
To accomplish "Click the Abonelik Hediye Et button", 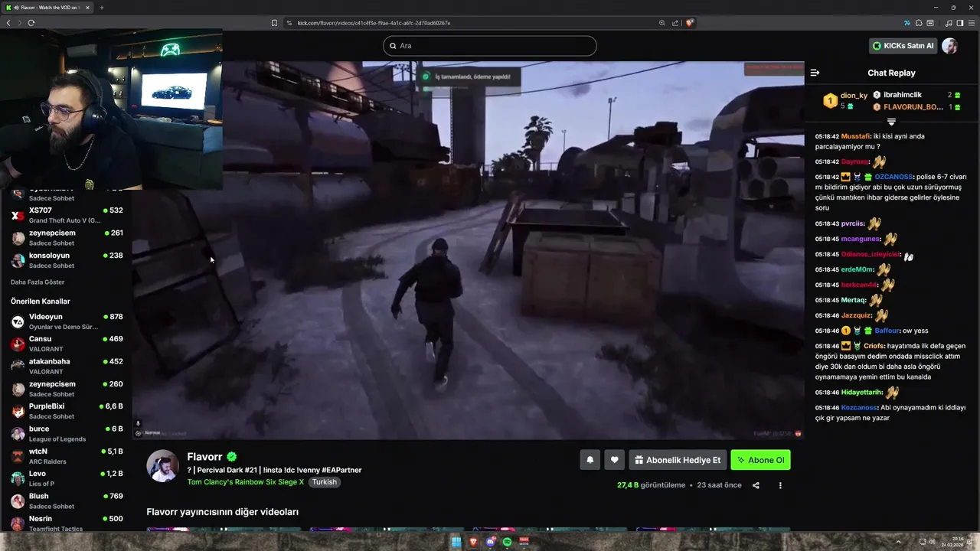I will [x=678, y=460].
